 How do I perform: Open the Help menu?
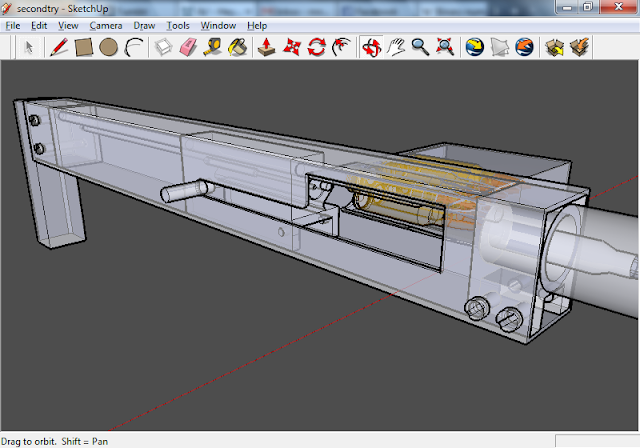point(257,26)
